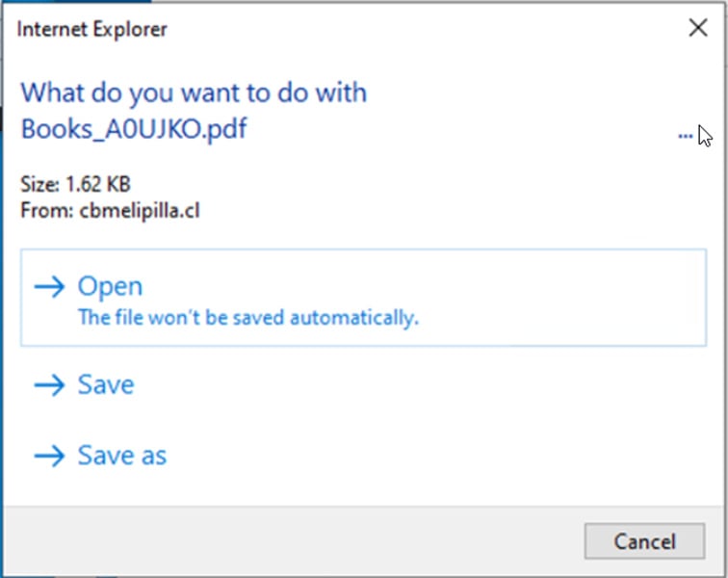The height and width of the screenshot is (578, 728).
Task: Expand the ellipsis more options icon
Action: 685,137
